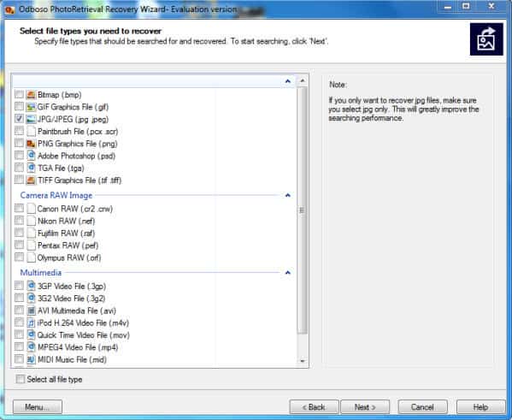Click the Canon RAW file icon

click(31, 209)
